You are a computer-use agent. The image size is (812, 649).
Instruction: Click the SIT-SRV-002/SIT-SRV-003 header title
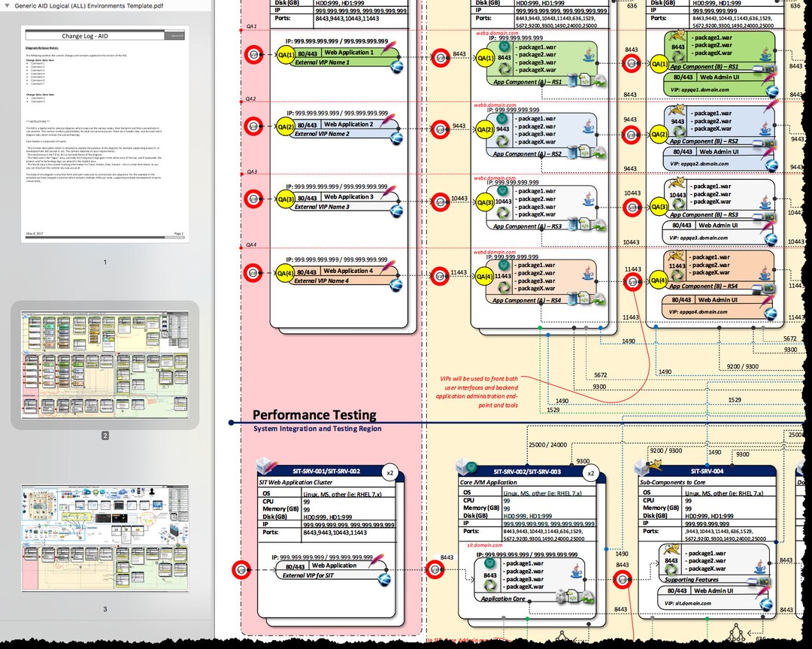(x=527, y=472)
